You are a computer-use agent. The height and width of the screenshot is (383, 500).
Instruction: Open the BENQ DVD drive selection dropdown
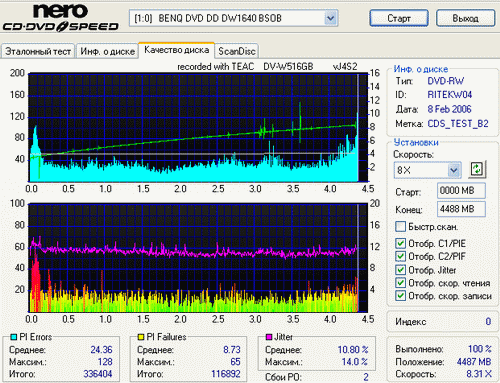tap(330, 18)
